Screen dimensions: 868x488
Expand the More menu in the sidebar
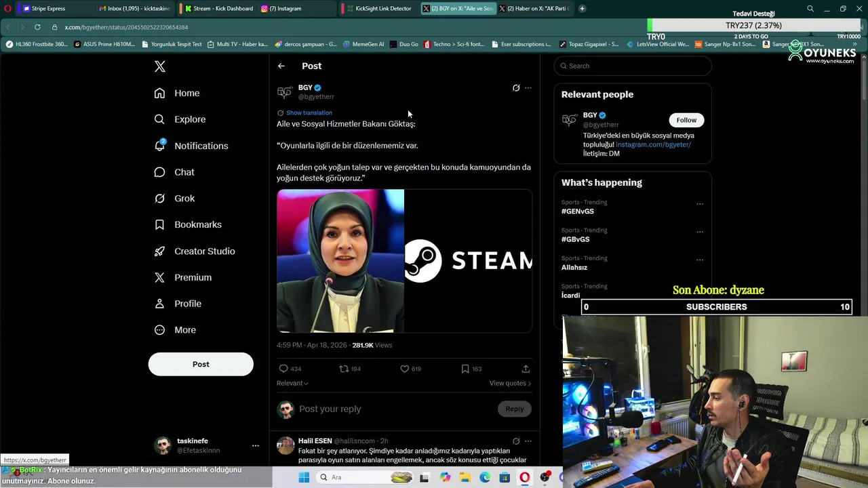pos(174,330)
